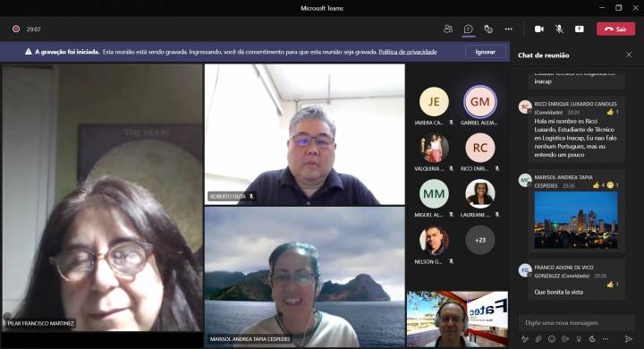This screenshot has height=349, width=644.
Task: Select the GM participant avatar
Action: pyautogui.click(x=479, y=101)
